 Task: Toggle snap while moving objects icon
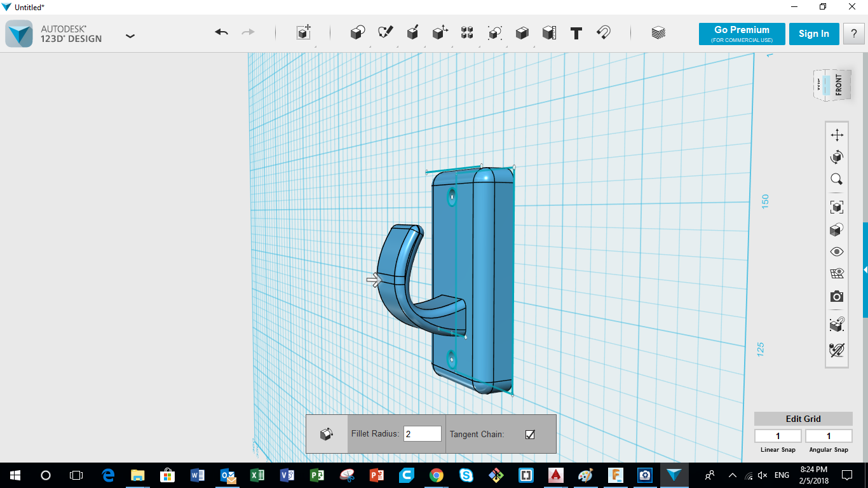pyautogui.click(x=837, y=325)
